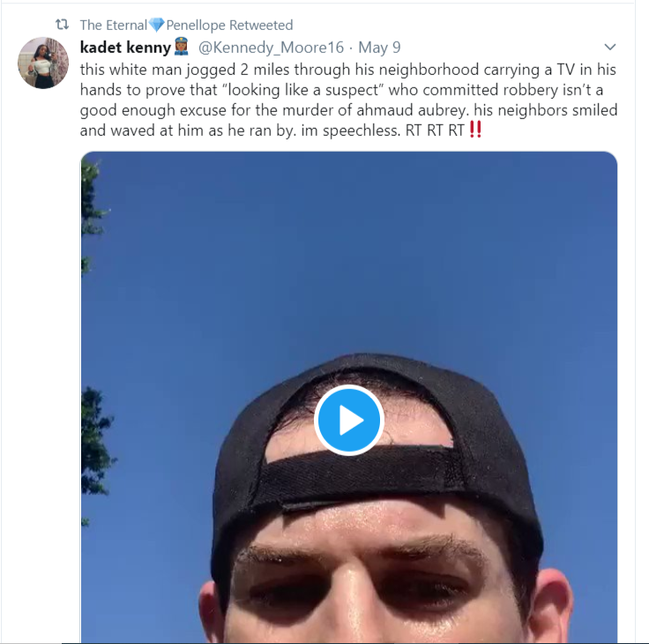Click the retweet arrows icon above the tweet
Viewport: 649px width, 644px height.
[62, 25]
